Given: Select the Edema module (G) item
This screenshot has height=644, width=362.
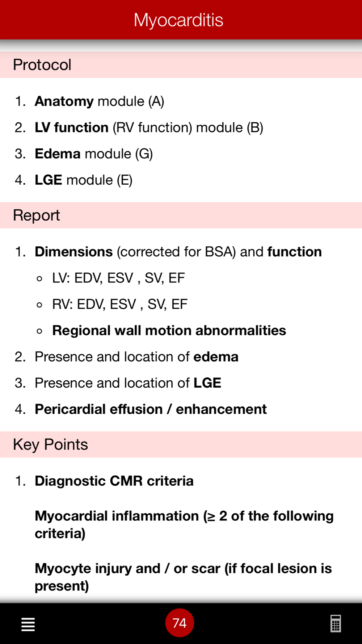Looking at the screenshot, I should 93,154.
